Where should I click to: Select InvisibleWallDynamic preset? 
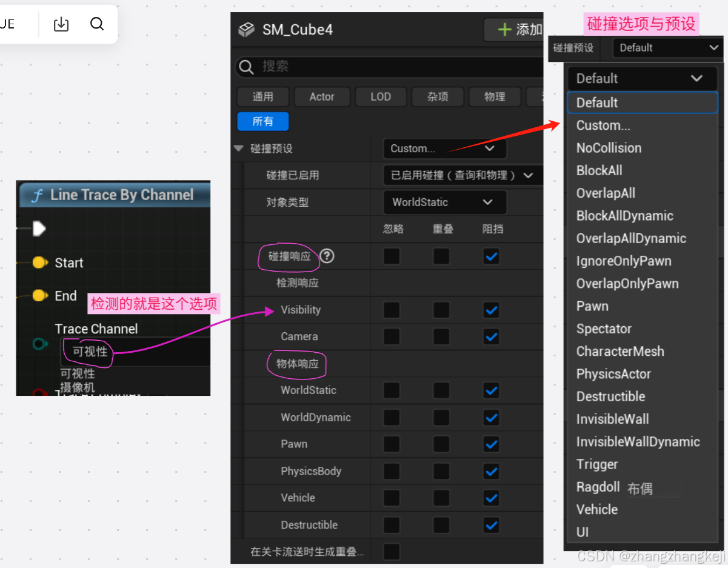pos(643,442)
